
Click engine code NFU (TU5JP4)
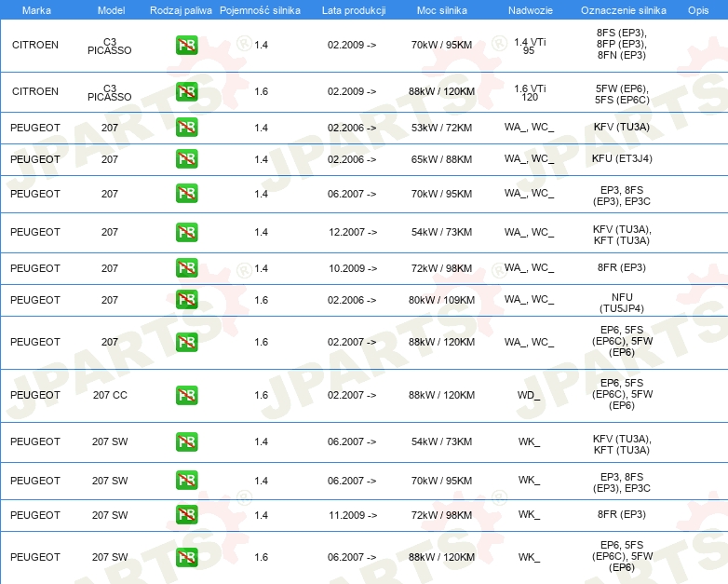[622, 303]
